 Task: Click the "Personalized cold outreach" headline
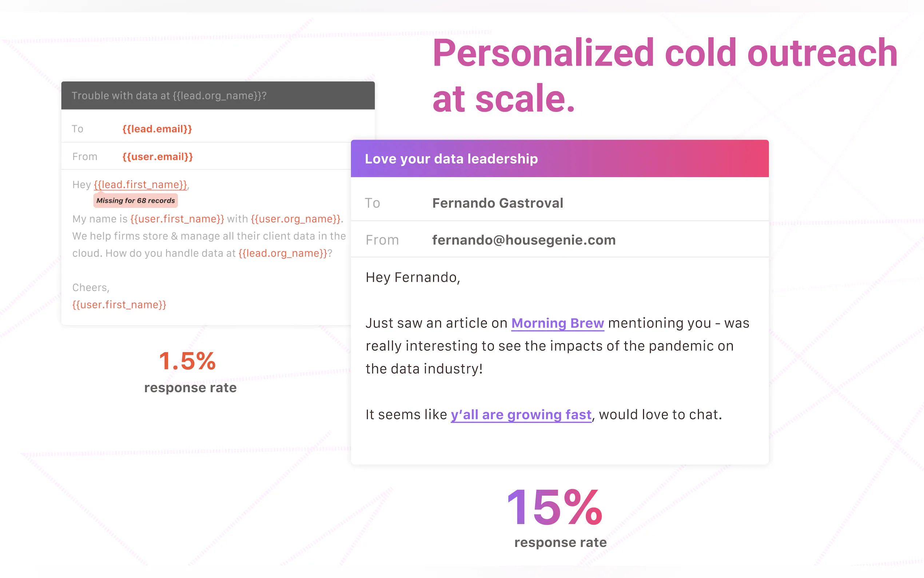[x=665, y=54]
